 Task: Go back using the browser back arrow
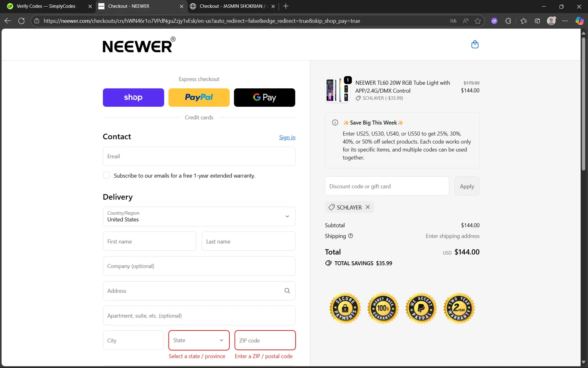tap(7, 21)
